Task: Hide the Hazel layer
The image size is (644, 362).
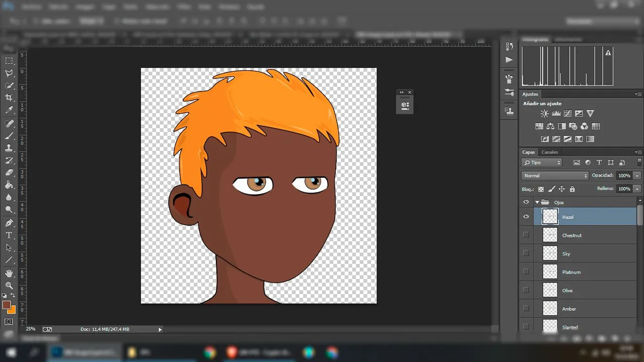Action: (x=526, y=217)
